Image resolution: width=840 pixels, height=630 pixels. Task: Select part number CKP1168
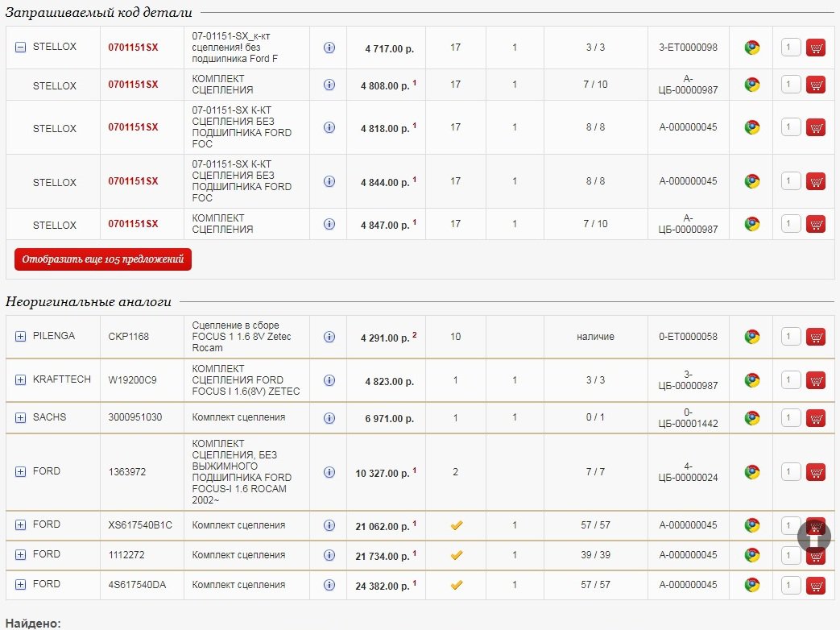pyautogui.click(x=129, y=337)
